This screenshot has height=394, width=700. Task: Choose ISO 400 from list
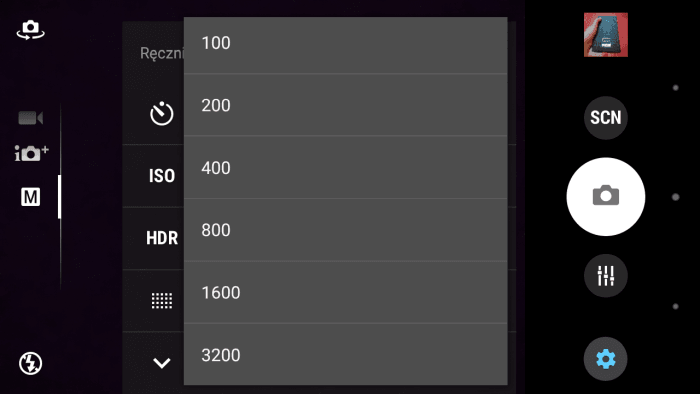pyautogui.click(x=346, y=167)
